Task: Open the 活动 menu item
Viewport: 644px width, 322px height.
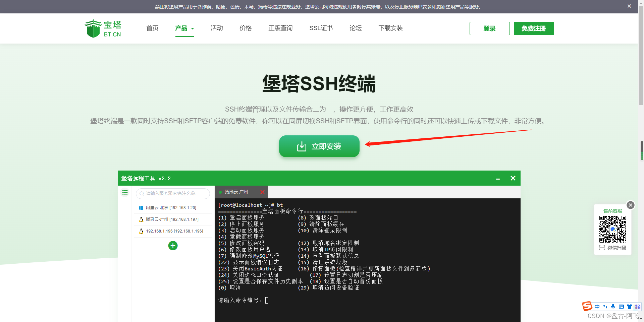Action: tap(217, 28)
